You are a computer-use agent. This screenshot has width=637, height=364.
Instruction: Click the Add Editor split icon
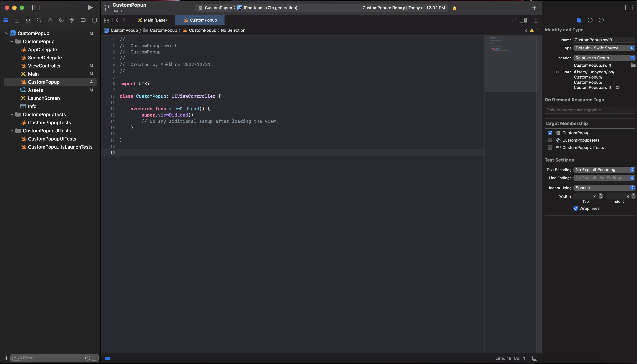[x=536, y=20]
